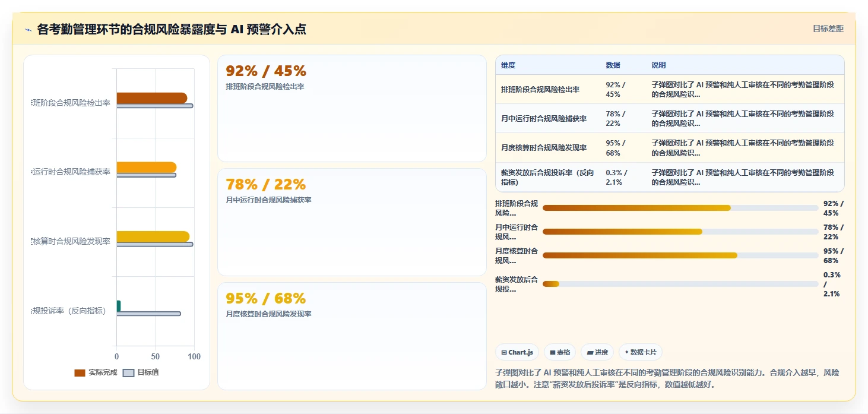Click the yellow bar for 核算时合规风险发现率
The height and width of the screenshot is (414, 868).
coord(153,236)
